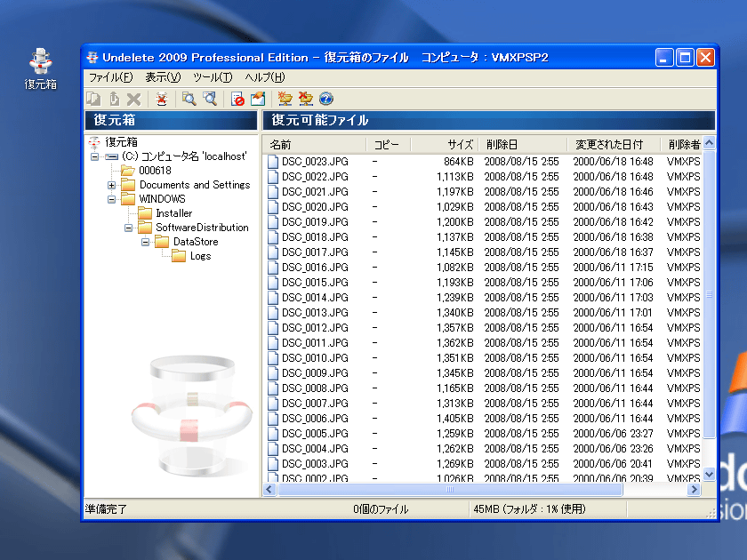Sort by コピー column header

point(389,144)
